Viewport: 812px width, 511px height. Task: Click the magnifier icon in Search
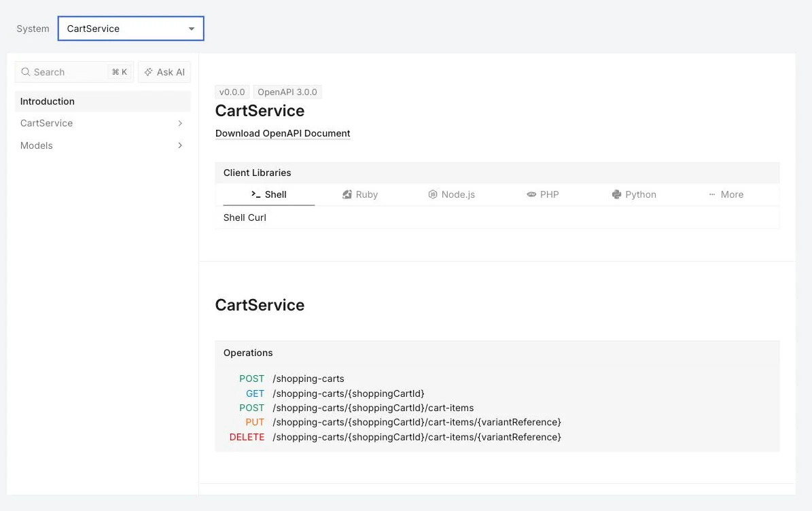25,72
